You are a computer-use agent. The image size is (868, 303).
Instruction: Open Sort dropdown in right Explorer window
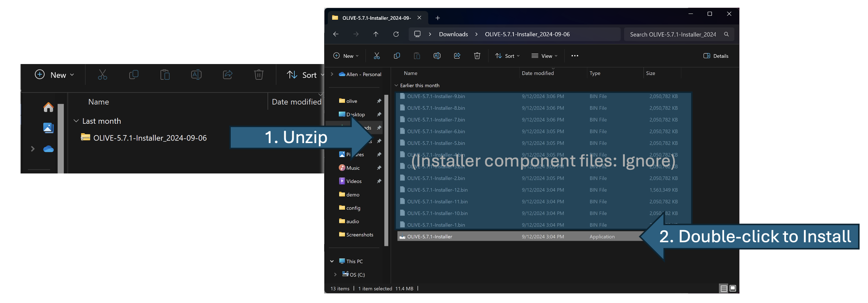click(507, 56)
